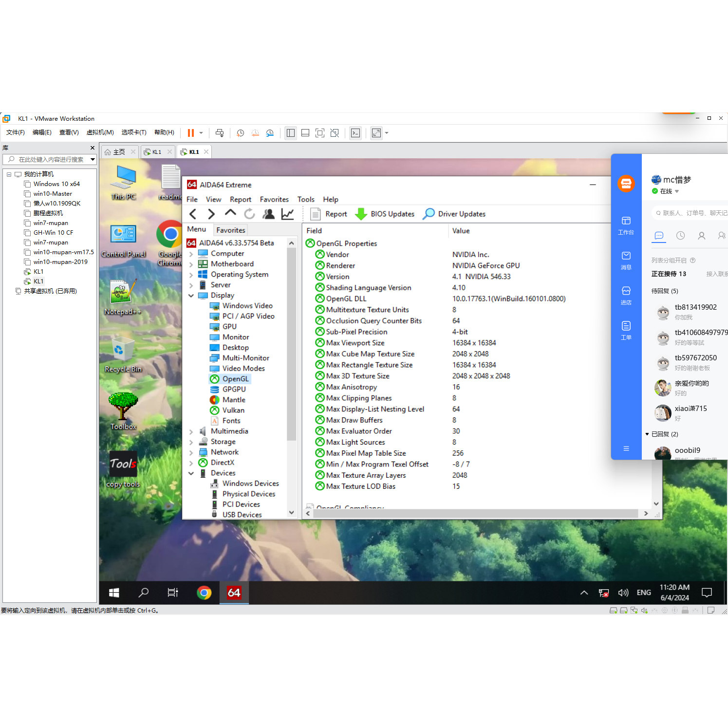Image resolution: width=728 pixels, height=728 pixels.
Task: Collapse the 我的计算机 library node
Action: click(9, 174)
